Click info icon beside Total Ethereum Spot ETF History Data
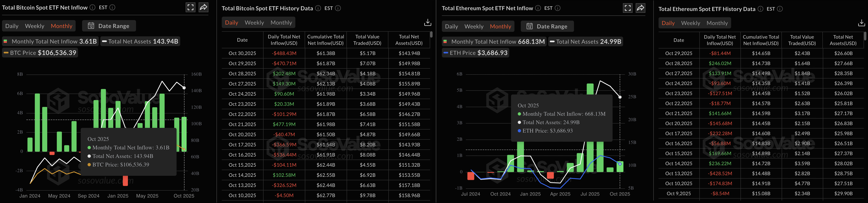The height and width of the screenshot is (203, 868). click(x=761, y=9)
